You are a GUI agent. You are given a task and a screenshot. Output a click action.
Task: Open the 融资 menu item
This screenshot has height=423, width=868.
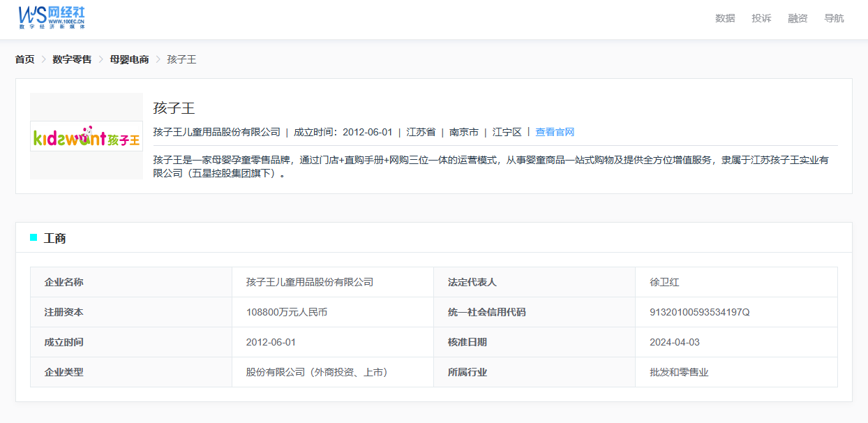click(x=798, y=18)
